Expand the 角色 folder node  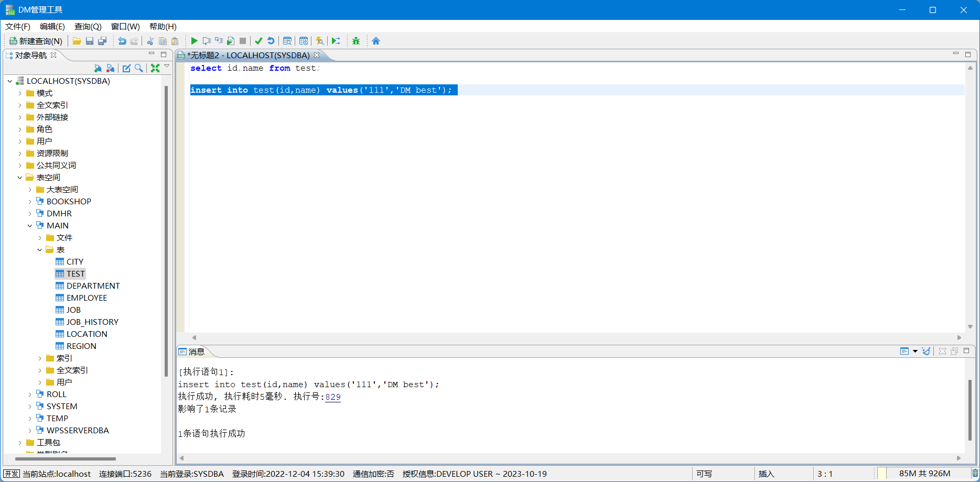pos(20,129)
